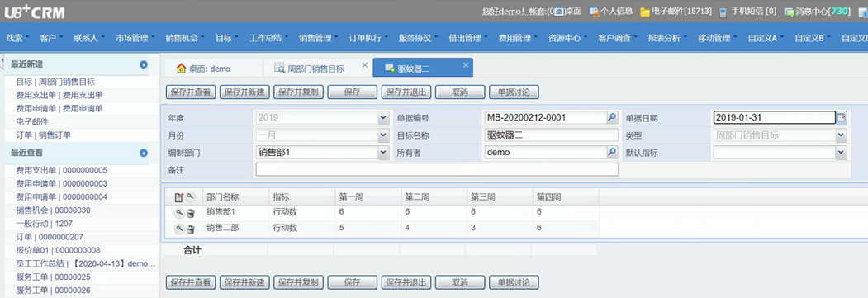The height and width of the screenshot is (298, 868).
Task: Open the 线索 menu
Action: click(x=17, y=38)
